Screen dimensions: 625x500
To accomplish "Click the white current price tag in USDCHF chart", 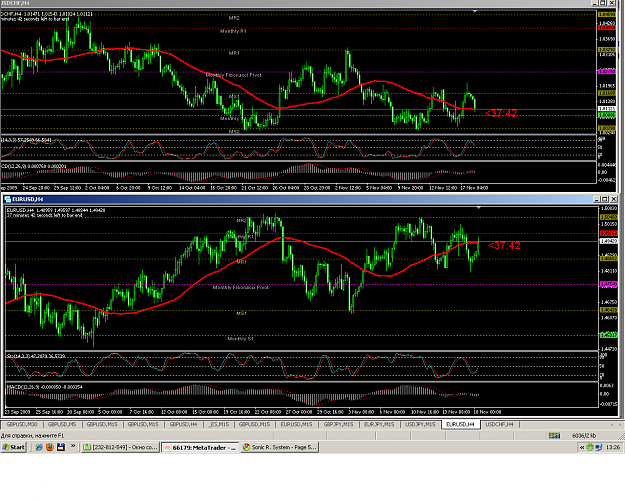I will 607,108.
